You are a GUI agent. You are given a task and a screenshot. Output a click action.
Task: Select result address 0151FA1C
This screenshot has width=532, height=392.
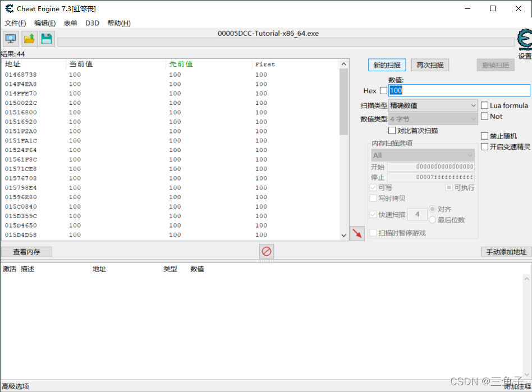pos(21,140)
